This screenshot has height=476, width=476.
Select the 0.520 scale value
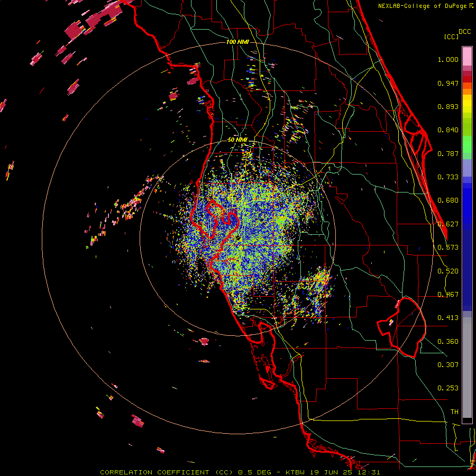pos(448,271)
